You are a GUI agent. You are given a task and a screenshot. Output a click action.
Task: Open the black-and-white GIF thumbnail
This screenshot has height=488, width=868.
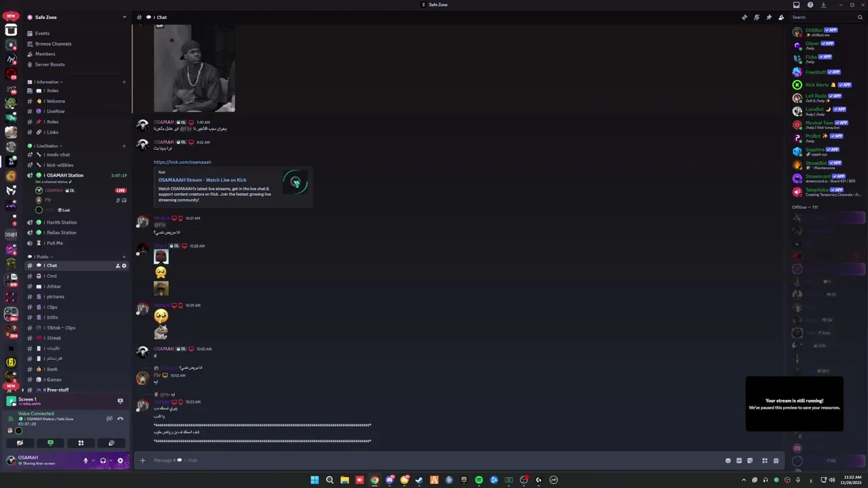(195, 68)
